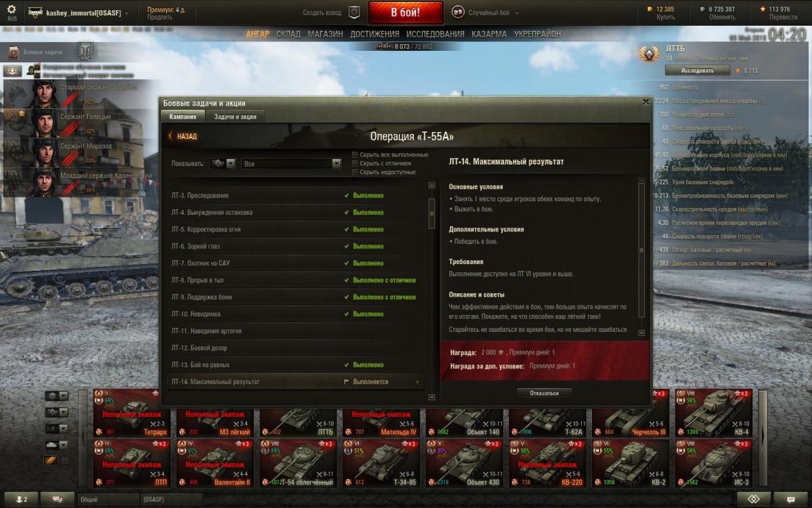This screenshot has height=508, width=812.
Task: Switch to the Кампания tab
Action: click(x=183, y=117)
